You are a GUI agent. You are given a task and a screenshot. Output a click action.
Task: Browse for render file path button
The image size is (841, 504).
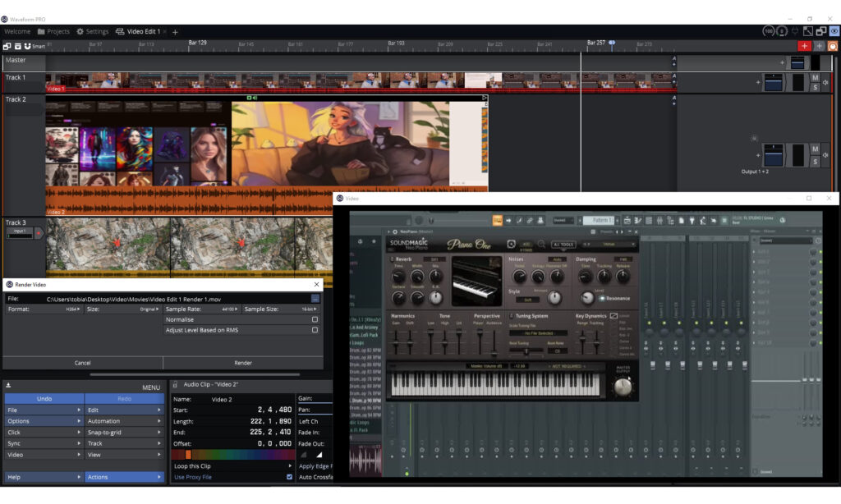(x=315, y=299)
